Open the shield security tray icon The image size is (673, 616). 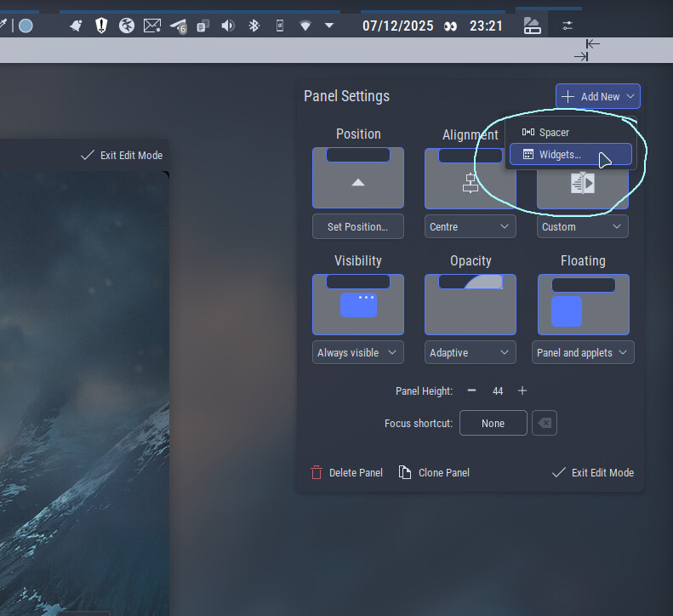(x=101, y=26)
